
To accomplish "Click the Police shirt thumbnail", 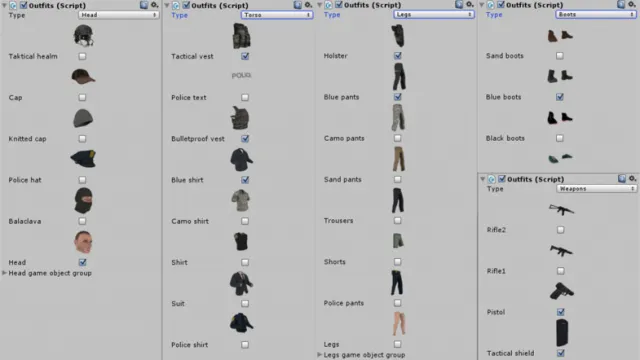I will (241, 322).
